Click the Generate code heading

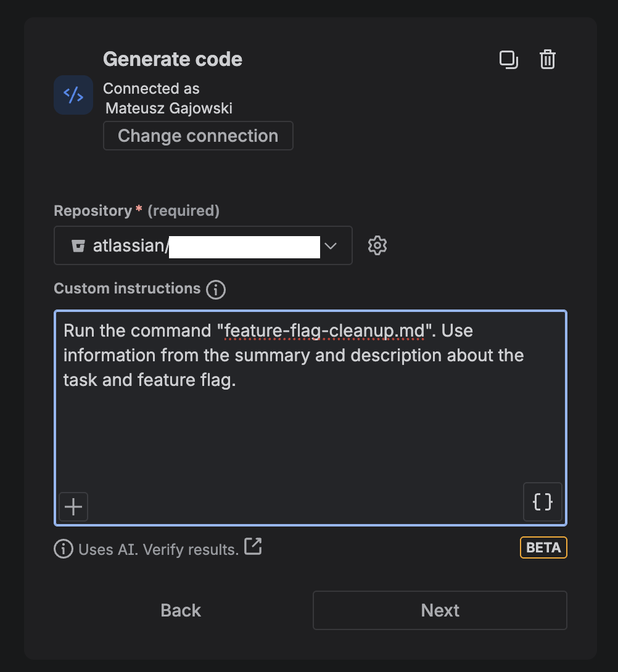(x=173, y=59)
